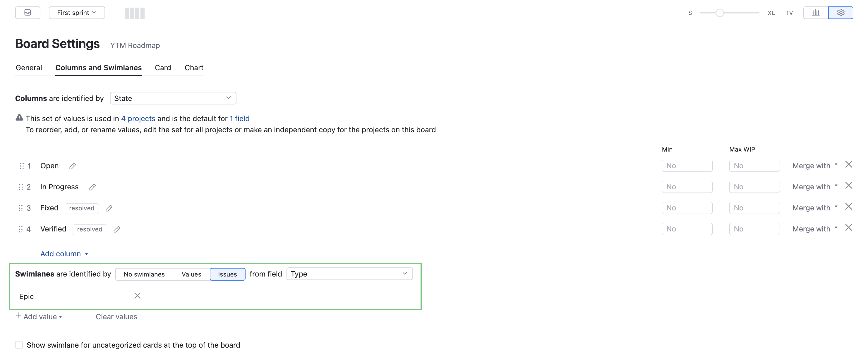Click the pencil icon next to Open
Viewport: 868px width, 364px height.
(x=73, y=166)
